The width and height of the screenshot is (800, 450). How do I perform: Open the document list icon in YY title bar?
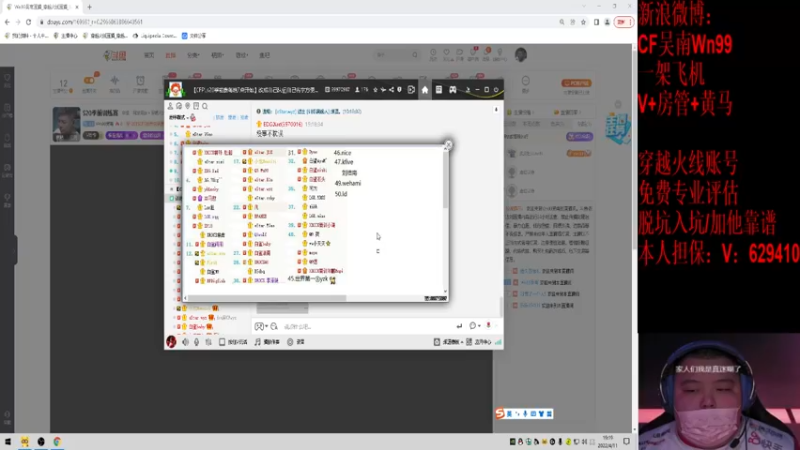click(x=439, y=90)
